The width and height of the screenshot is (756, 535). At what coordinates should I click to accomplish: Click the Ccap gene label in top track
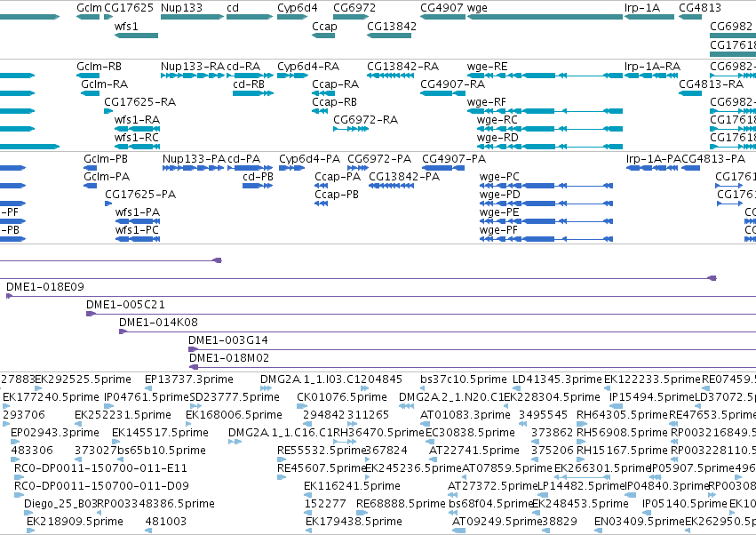coord(324,26)
